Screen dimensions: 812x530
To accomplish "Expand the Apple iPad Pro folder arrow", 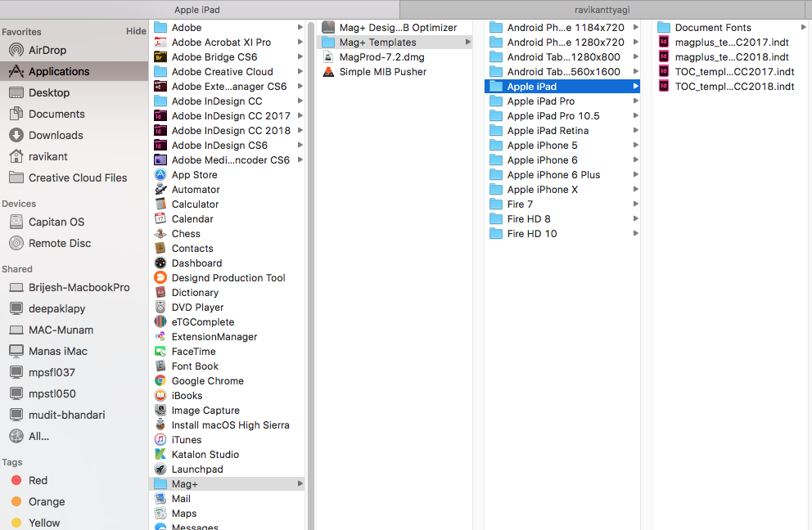I will (636, 101).
